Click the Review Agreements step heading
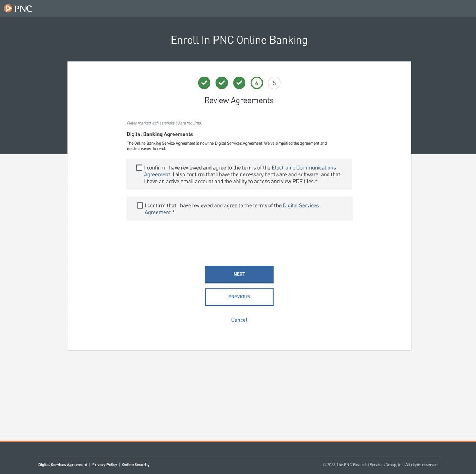The image size is (476, 474). click(239, 100)
